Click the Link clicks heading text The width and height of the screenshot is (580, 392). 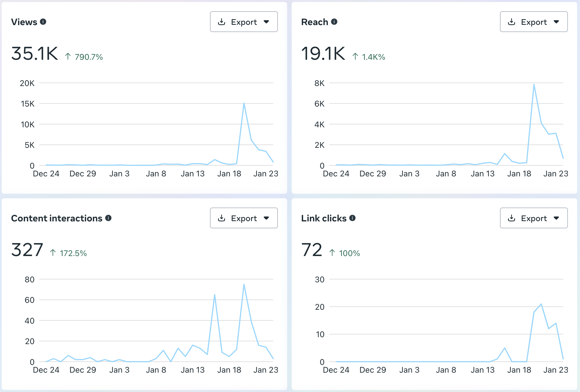coord(324,218)
